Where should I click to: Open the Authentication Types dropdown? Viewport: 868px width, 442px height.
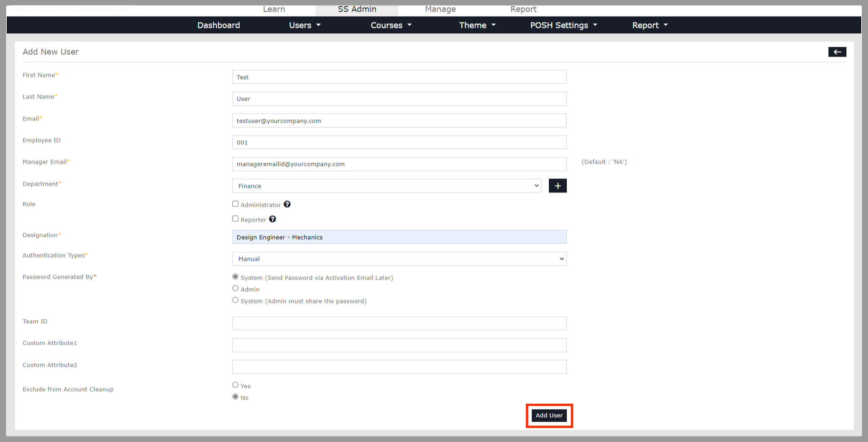coord(399,259)
